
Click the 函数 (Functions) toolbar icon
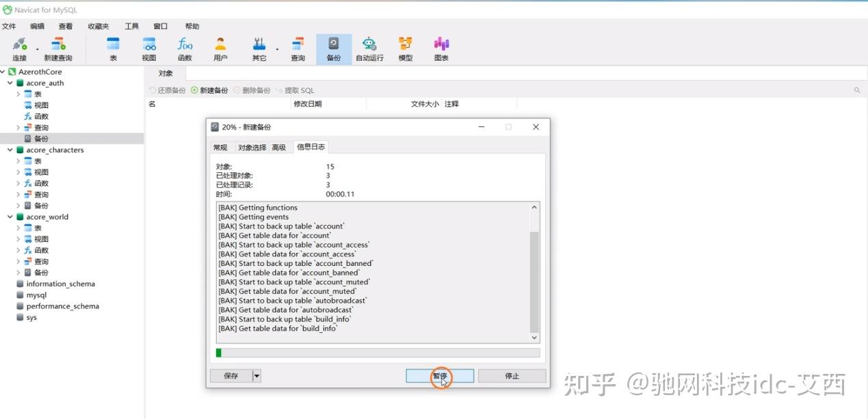point(184,48)
